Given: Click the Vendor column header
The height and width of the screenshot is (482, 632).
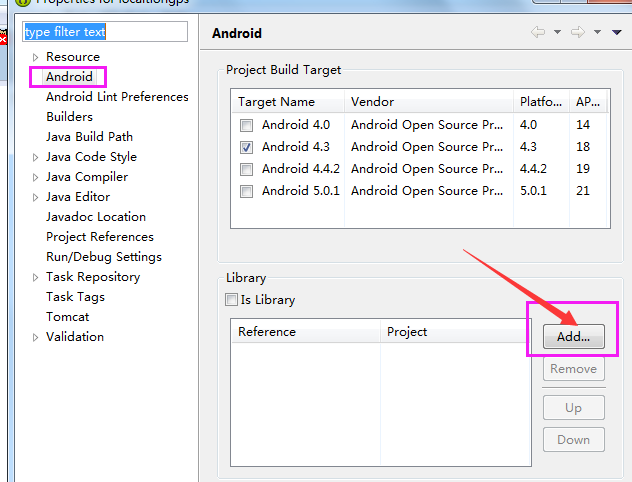Looking at the screenshot, I should coord(429,102).
